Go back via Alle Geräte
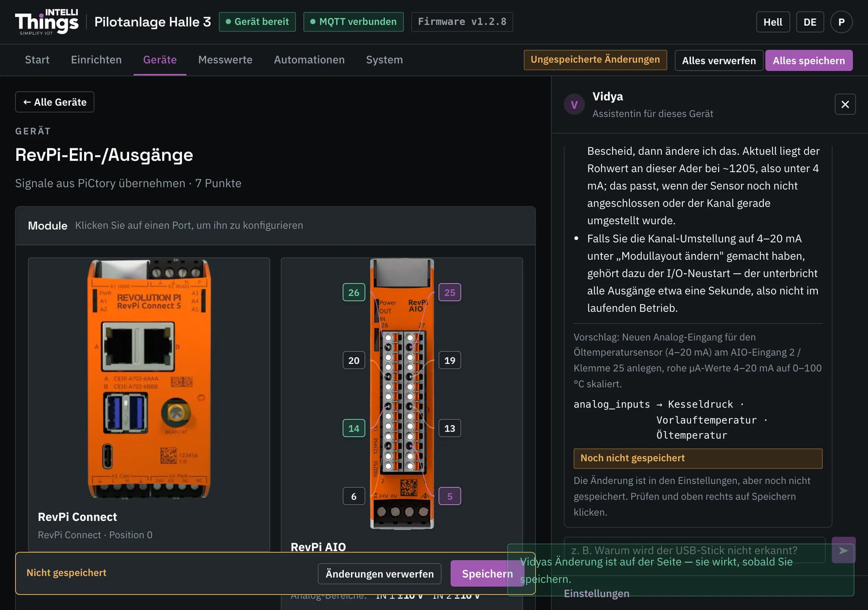Viewport: 868px width, 610px height. click(x=55, y=102)
